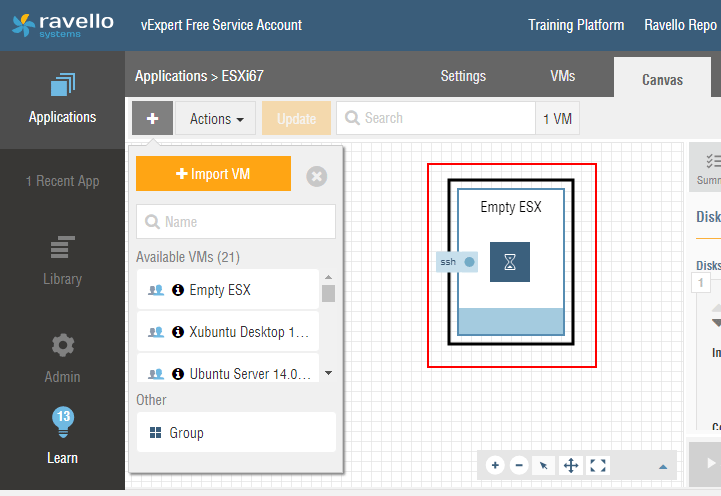Switch to the VMs tab

pos(562,76)
